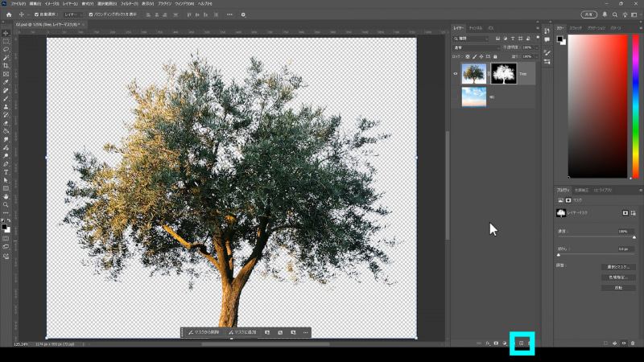Toggle lock transparent pixels
This screenshot has height=362, width=644.
coord(468,56)
